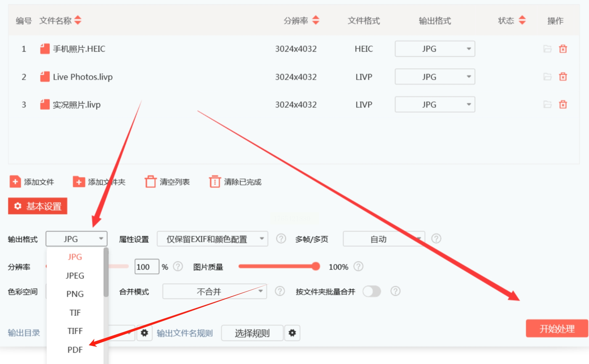Open gear settings beside output directory
This screenshot has width=589, height=364.
[144, 333]
